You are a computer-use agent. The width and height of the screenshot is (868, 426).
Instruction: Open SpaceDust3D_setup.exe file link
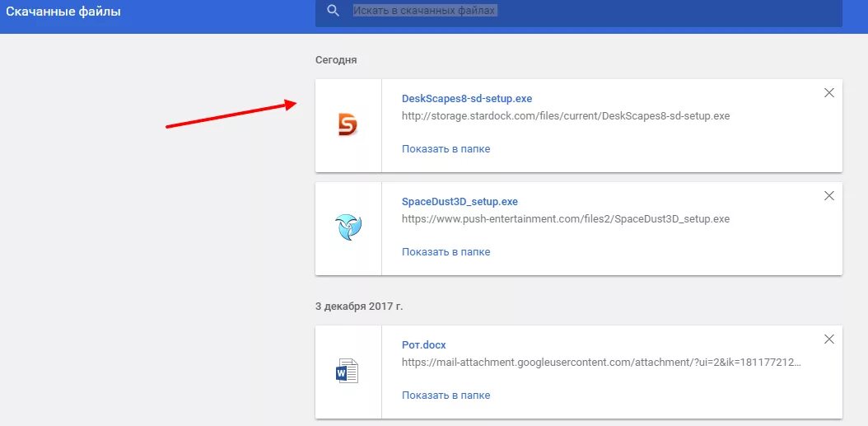(460, 202)
